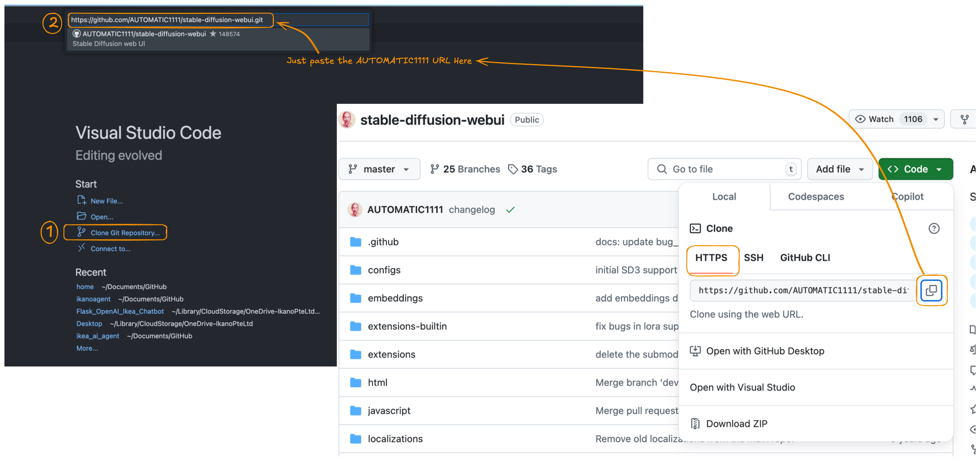
Task: Click the repository owner avatar beside stable-diffusion-webui
Action: (346, 119)
